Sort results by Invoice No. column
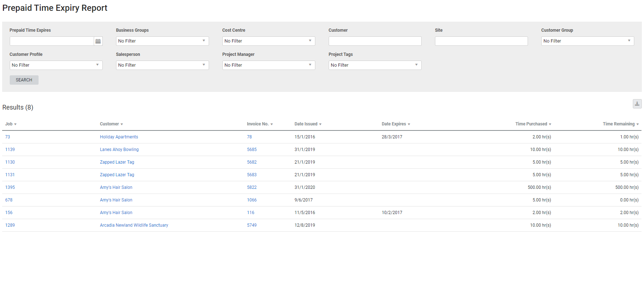This screenshot has height=302, width=644. coord(260,124)
